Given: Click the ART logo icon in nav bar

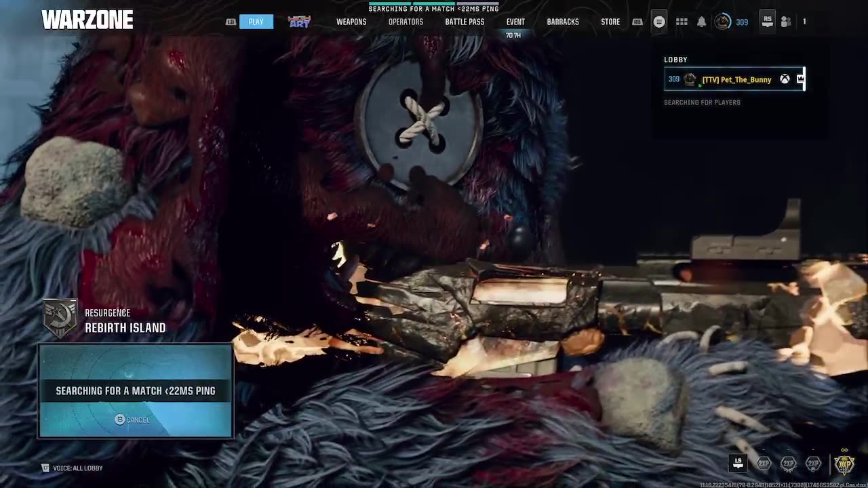Looking at the screenshot, I should [299, 22].
